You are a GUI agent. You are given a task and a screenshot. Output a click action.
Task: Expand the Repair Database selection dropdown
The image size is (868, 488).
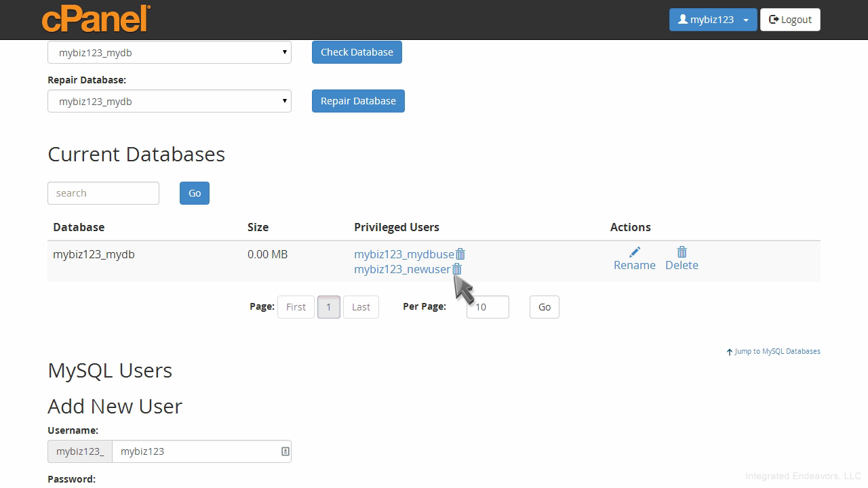[x=170, y=102]
